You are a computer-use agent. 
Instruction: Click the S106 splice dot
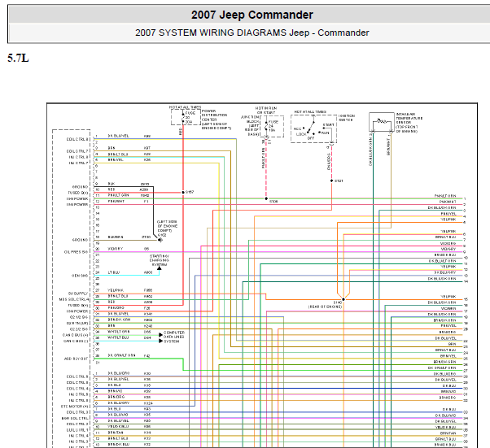(266, 198)
